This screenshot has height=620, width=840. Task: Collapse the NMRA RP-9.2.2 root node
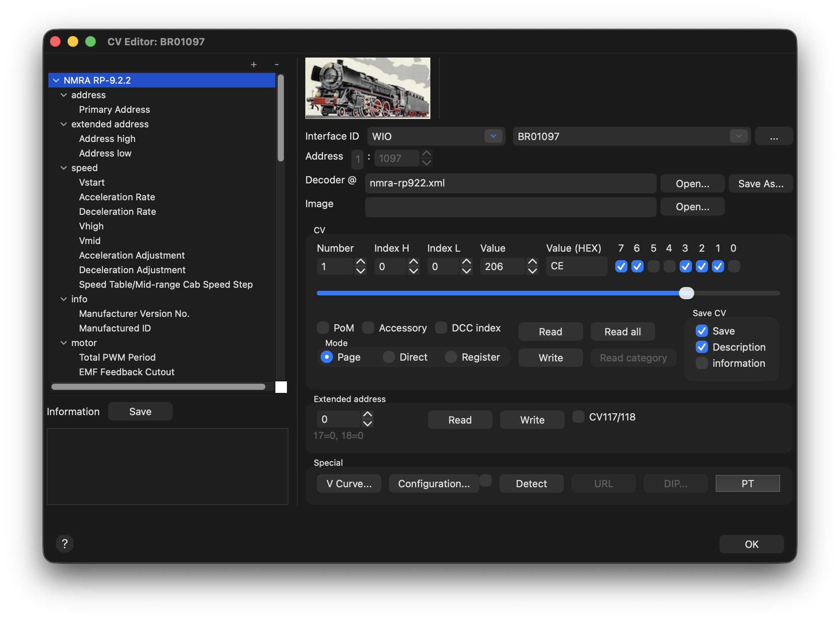(56, 81)
